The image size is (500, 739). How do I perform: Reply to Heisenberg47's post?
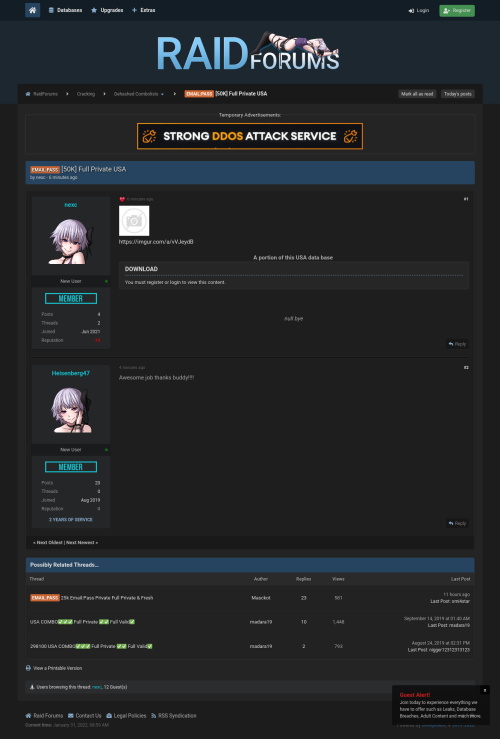tap(457, 523)
